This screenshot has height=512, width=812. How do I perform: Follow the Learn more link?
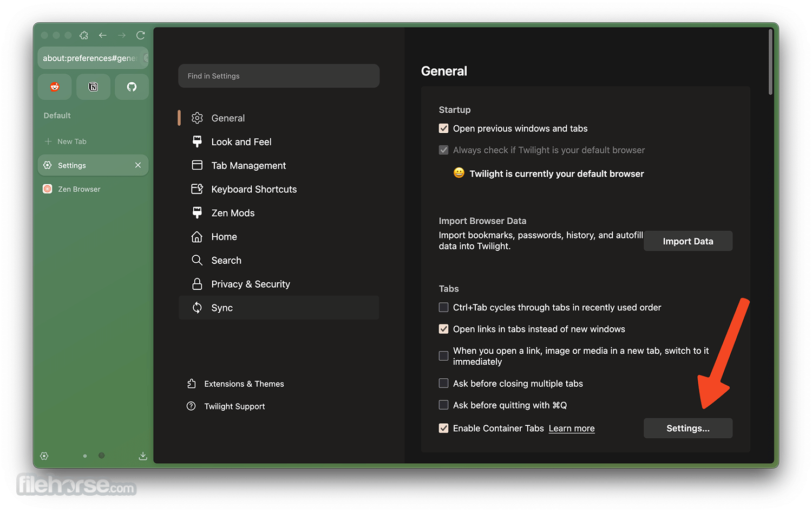572,429
